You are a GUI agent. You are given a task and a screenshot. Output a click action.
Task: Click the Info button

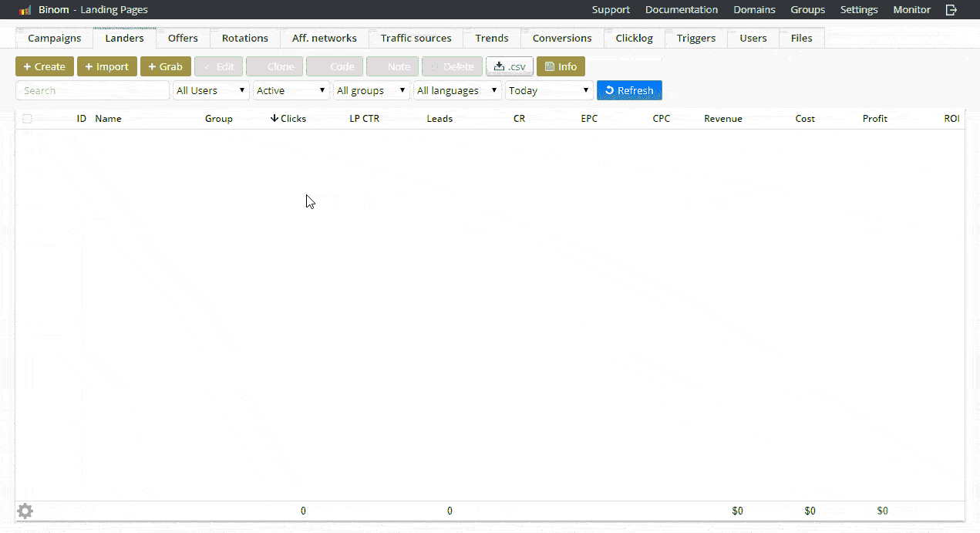pos(561,66)
